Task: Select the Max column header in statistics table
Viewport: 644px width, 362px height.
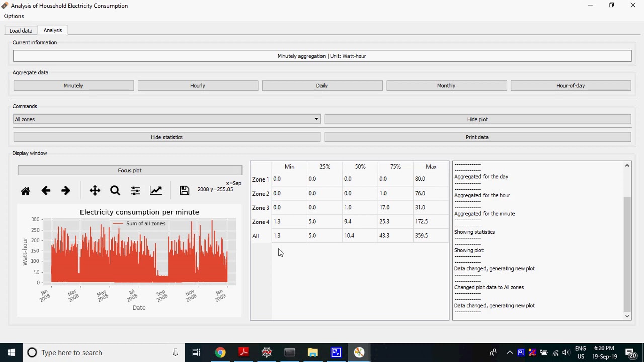Action: pos(431,167)
